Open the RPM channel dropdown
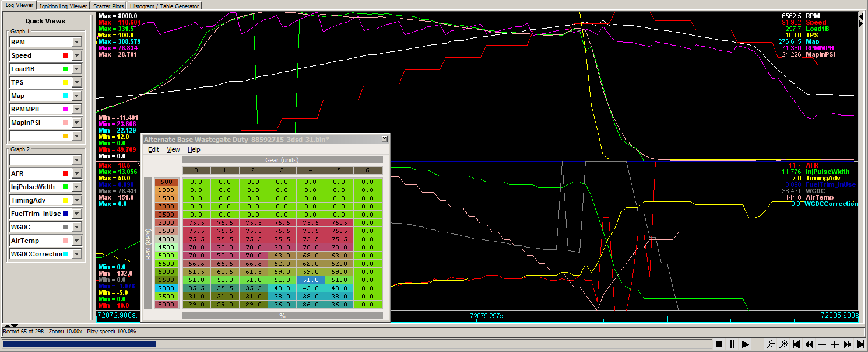Image resolution: width=868 pixels, height=352 pixels. [x=76, y=42]
